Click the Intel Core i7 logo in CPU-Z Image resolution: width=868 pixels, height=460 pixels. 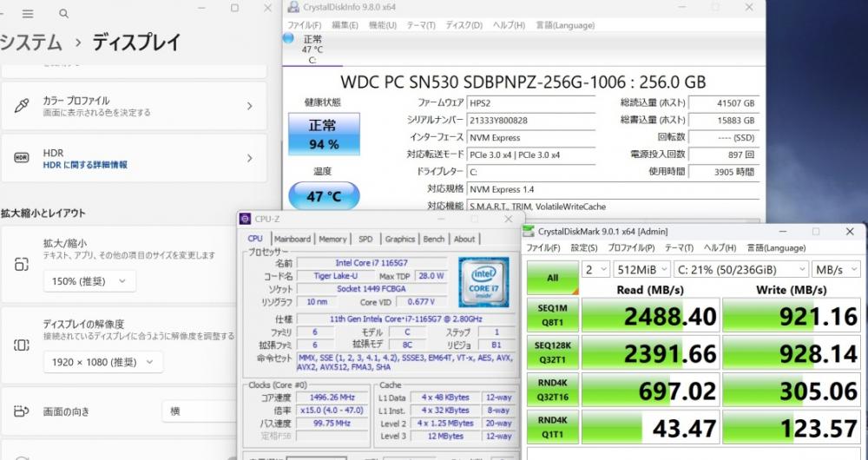(x=483, y=282)
